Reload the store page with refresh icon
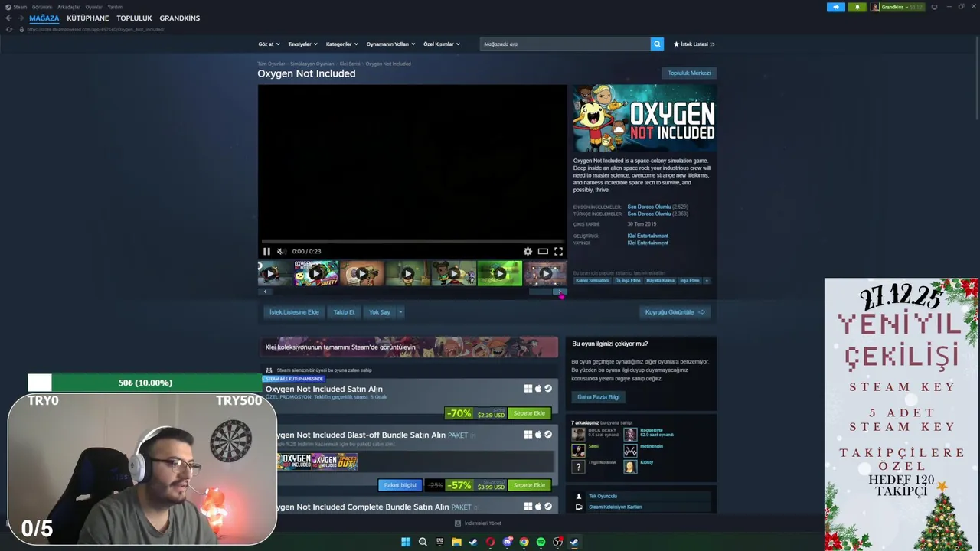 pos(9,29)
